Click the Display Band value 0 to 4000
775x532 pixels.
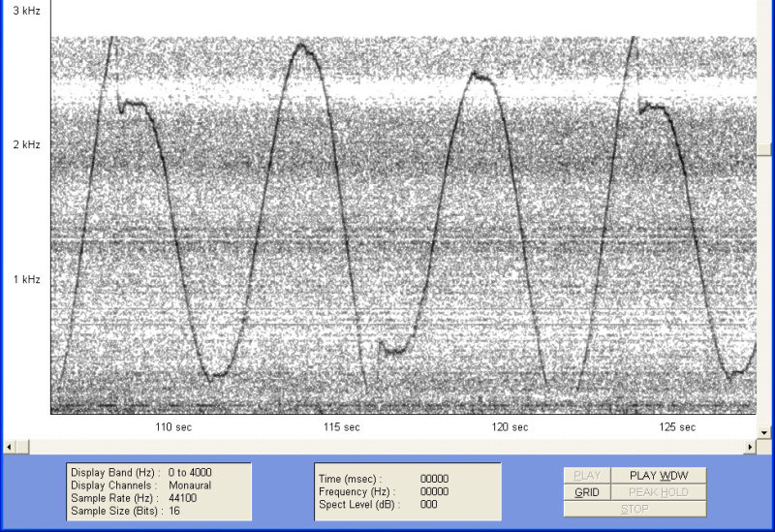(x=190, y=472)
